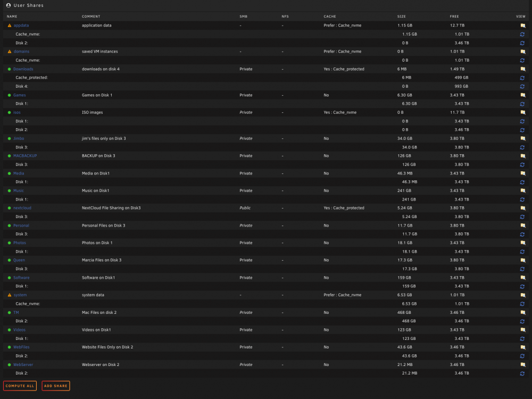532x399 pixels.
Task: Click the appdata warning triangle icon
Action: tap(10, 26)
